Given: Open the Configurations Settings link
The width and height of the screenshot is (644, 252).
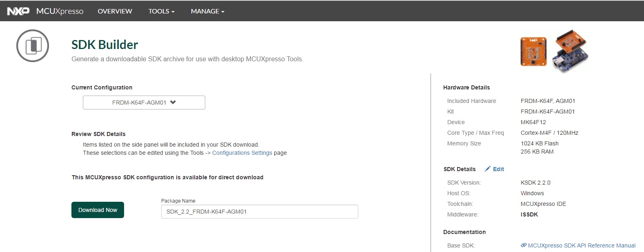Looking at the screenshot, I should click(242, 153).
